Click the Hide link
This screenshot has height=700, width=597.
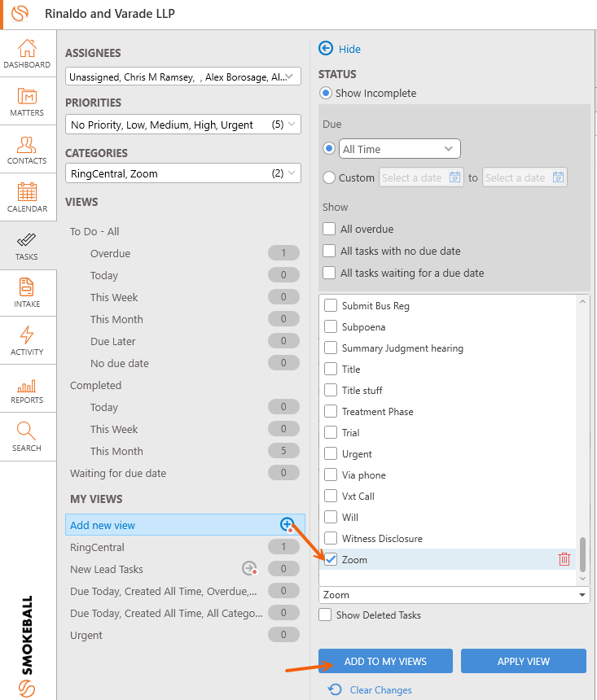[x=349, y=49]
